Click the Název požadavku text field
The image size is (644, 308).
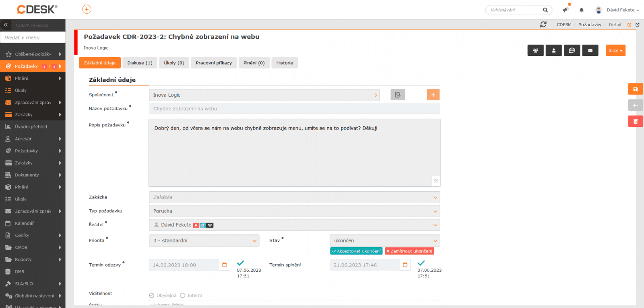click(x=295, y=109)
